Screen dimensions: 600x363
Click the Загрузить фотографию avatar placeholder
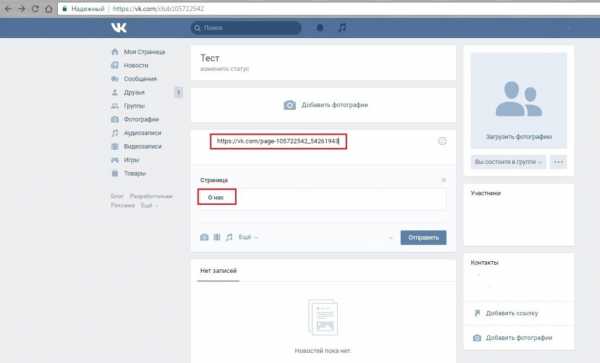coord(518,101)
